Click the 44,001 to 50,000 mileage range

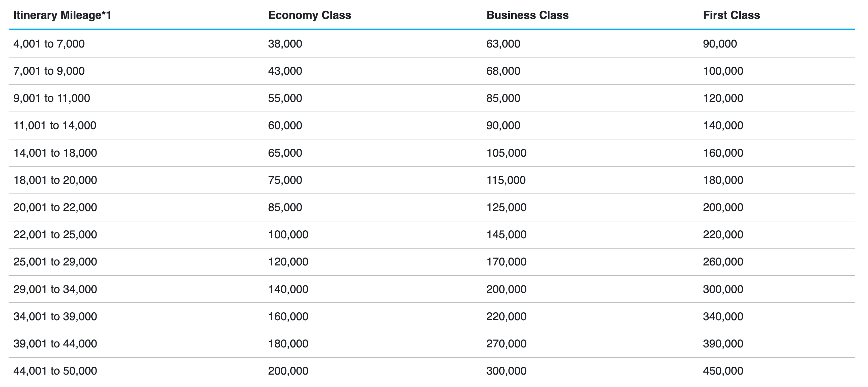55,371
